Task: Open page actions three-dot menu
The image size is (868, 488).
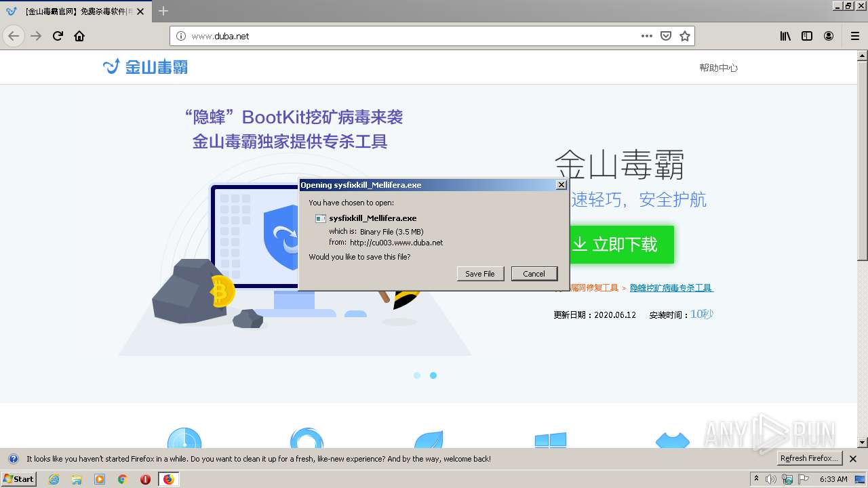Action: 647,36
